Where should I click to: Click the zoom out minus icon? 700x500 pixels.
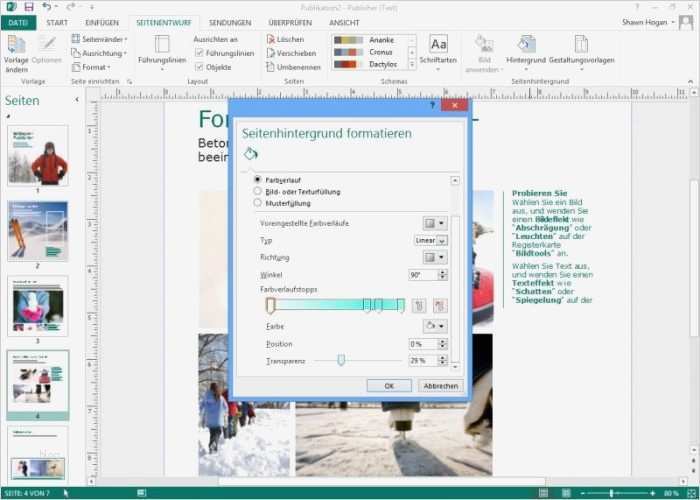pos(583,493)
